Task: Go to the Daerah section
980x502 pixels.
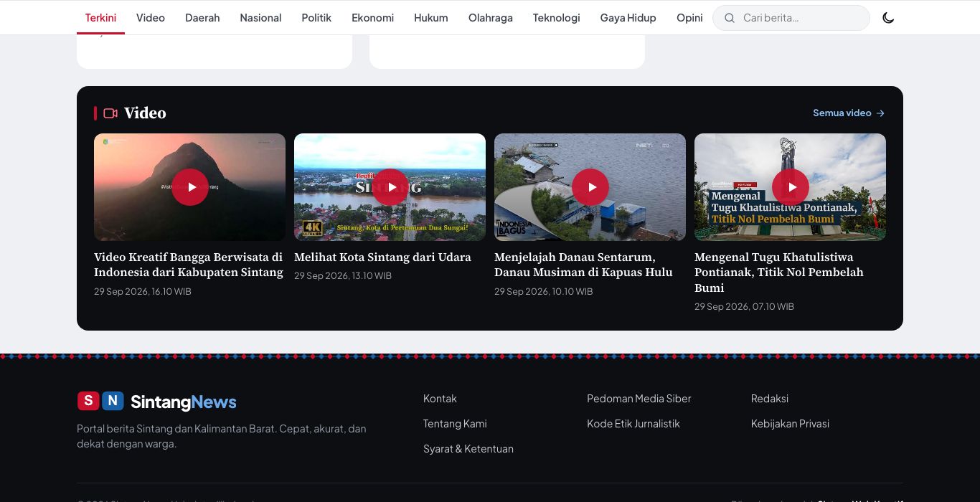Action: [202, 18]
